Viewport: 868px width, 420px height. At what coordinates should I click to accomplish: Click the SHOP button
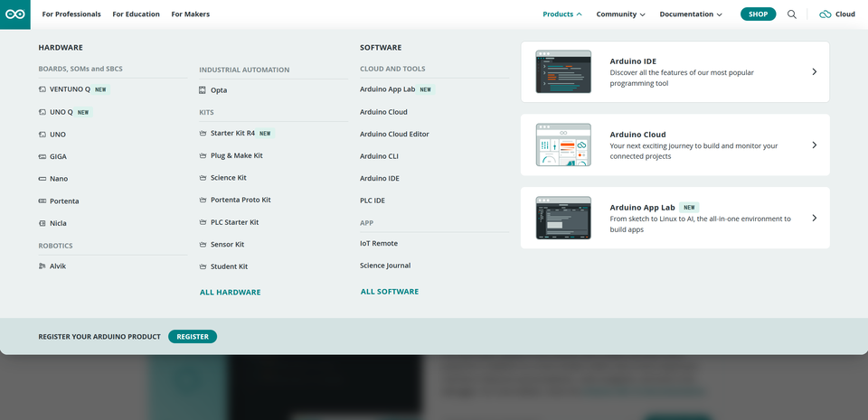[x=759, y=14]
